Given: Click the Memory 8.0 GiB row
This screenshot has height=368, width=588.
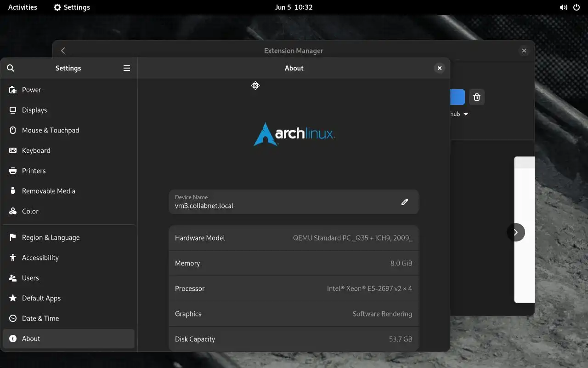Looking at the screenshot, I should (x=294, y=263).
